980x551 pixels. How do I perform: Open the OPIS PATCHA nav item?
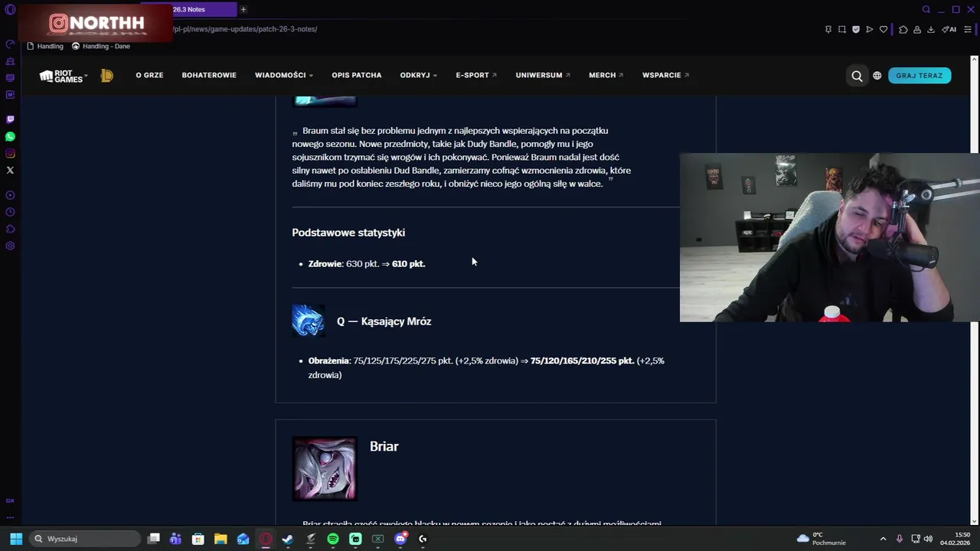coord(357,75)
